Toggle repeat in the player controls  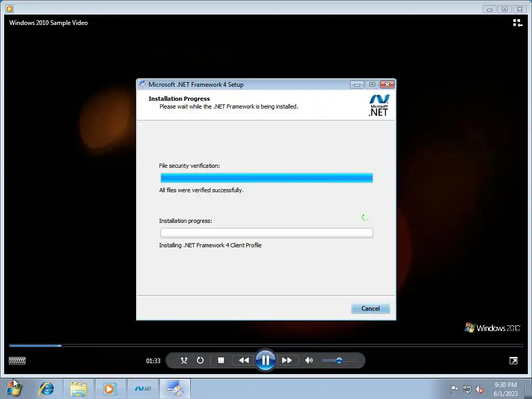point(200,361)
